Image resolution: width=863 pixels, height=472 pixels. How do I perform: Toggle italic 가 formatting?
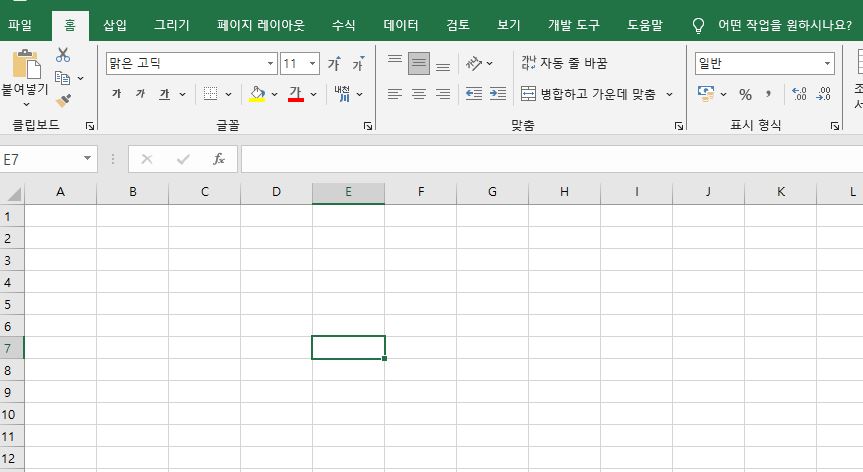(140, 94)
